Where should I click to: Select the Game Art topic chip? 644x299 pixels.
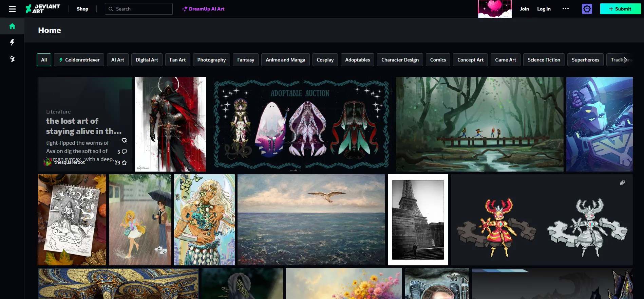pyautogui.click(x=506, y=60)
